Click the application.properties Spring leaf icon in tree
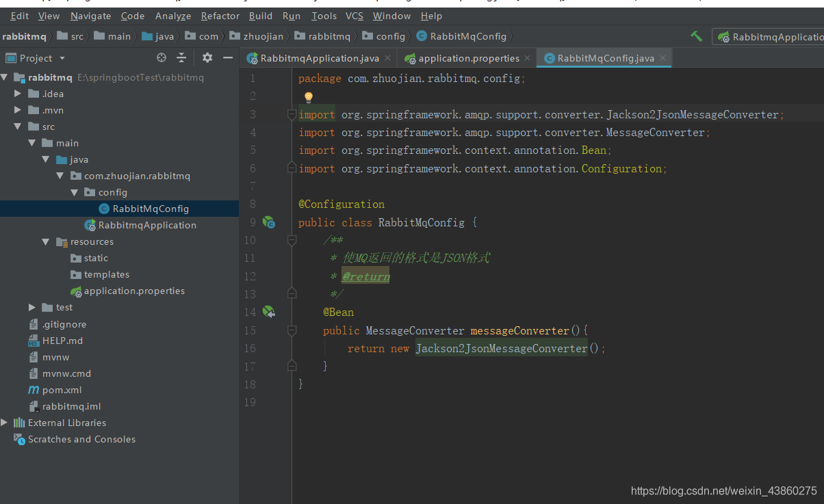Image resolution: width=824 pixels, height=504 pixels. (76, 291)
